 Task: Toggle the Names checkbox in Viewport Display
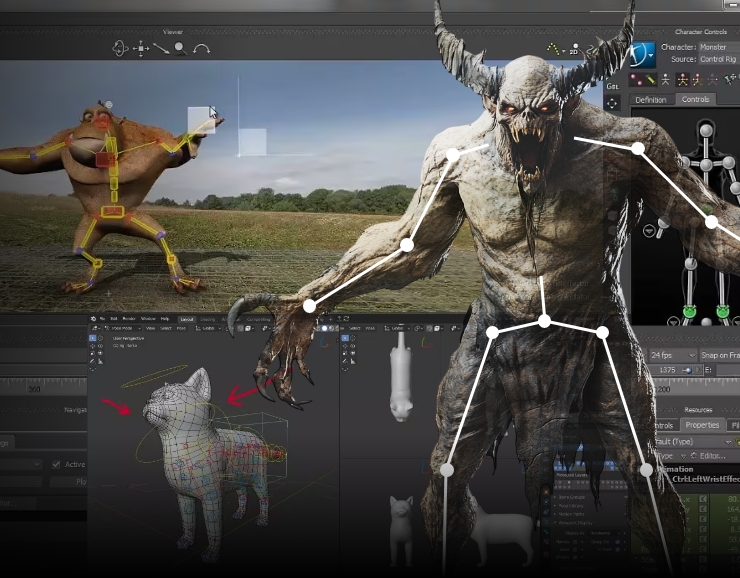click(575, 542)
